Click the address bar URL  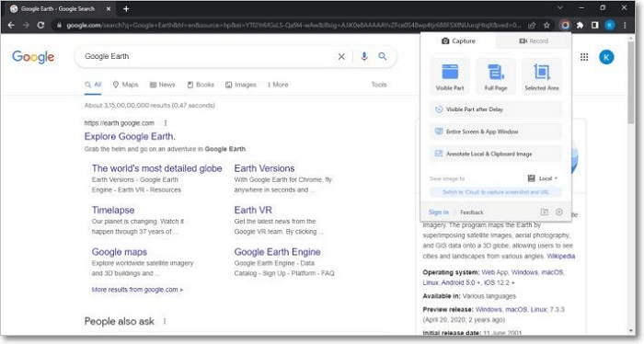tap(293, 25)
